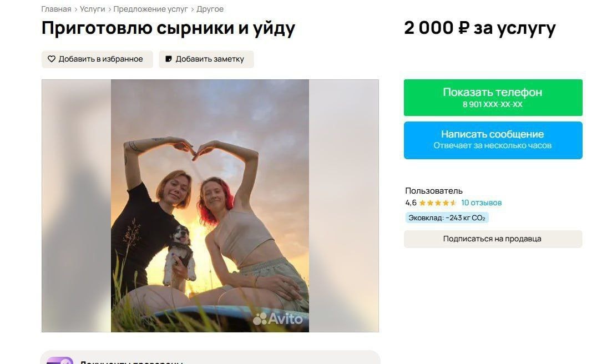The width and height of the screenshot is (607, 364).
Task: Click the Avito watermark logo on the photo
Action: (277, 318)
